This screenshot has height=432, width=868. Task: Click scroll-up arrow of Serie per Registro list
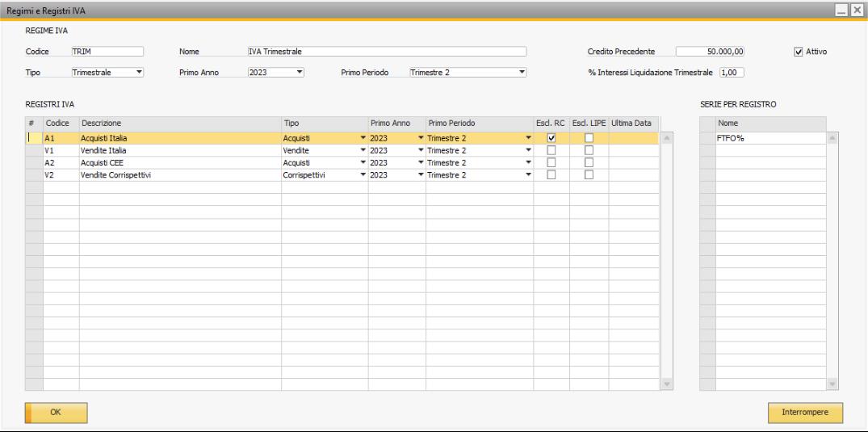[x=832, y=138]
